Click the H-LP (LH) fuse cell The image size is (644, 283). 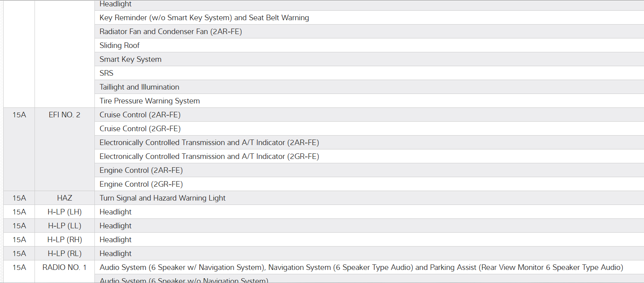pos(64,212)
